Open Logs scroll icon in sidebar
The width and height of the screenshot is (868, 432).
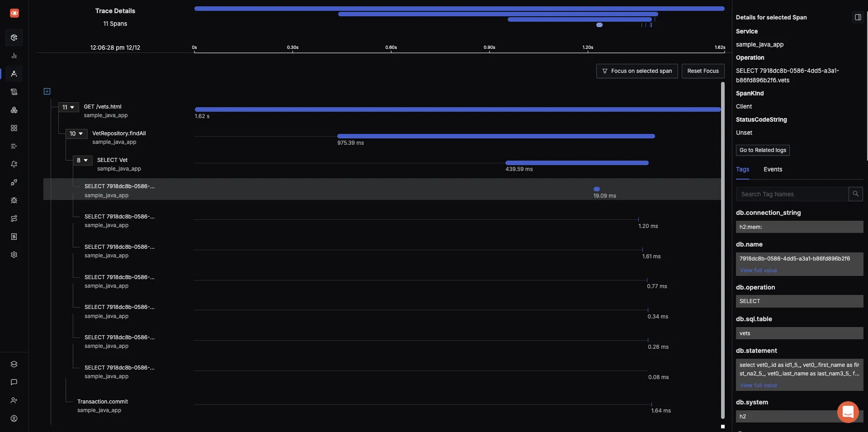(14, 92)
